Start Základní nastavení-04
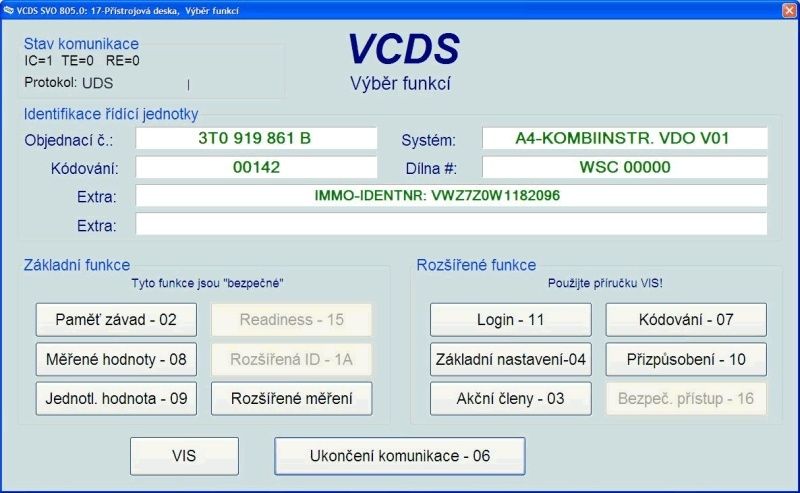The image size is (800, 493). pos(510,359)
